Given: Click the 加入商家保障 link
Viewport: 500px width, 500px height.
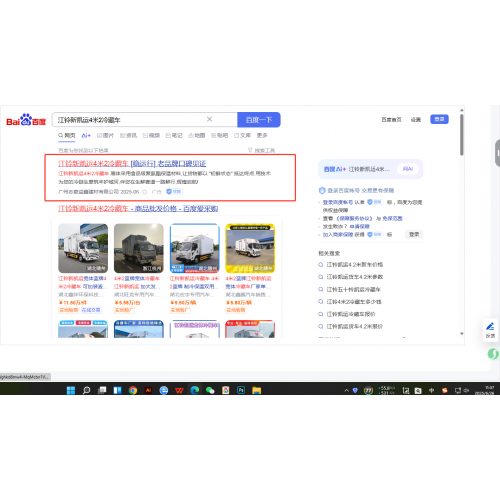Looking at the screenshot, I should [x=338, y=235].
